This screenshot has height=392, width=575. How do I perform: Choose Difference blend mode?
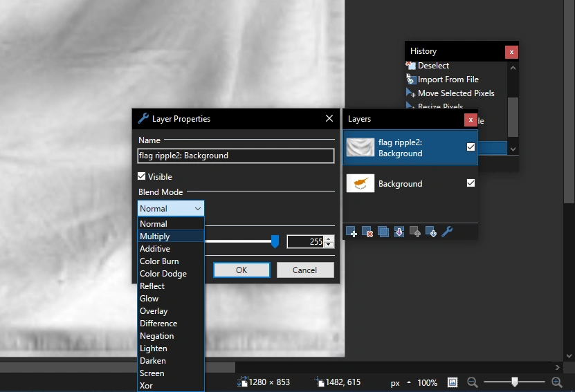171,324
